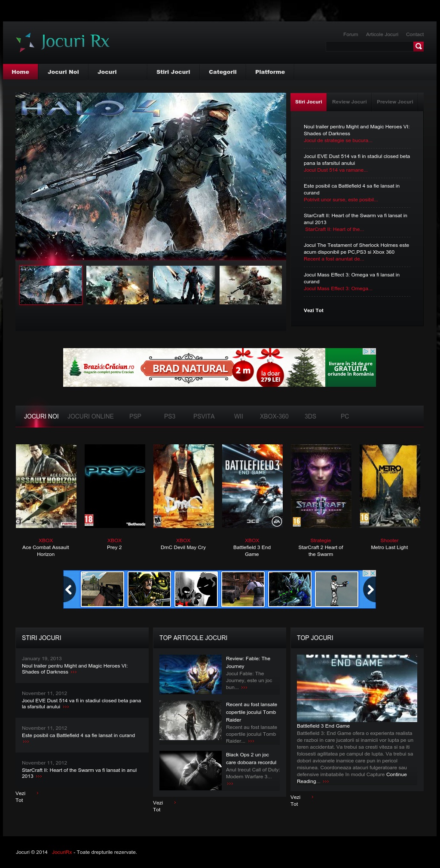The image size is (440, 868).
Task: Open the Jocuri Rx site logo
Action: point(63,42)
